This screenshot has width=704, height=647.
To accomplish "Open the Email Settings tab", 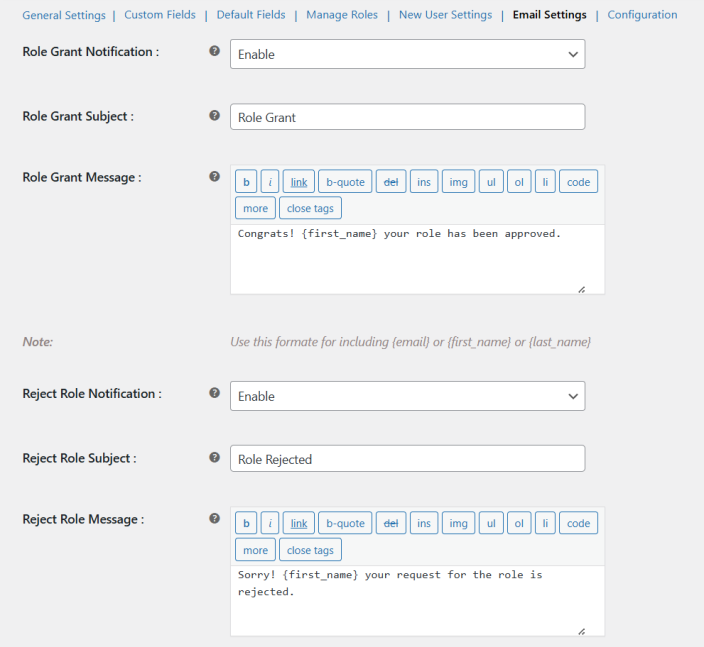I will coord(550,15).
